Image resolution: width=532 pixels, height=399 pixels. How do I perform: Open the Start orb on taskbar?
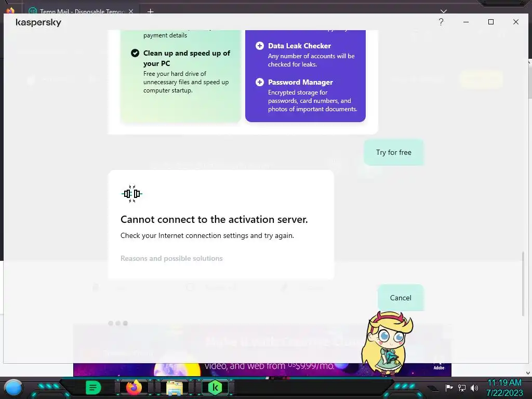point(14,388)
